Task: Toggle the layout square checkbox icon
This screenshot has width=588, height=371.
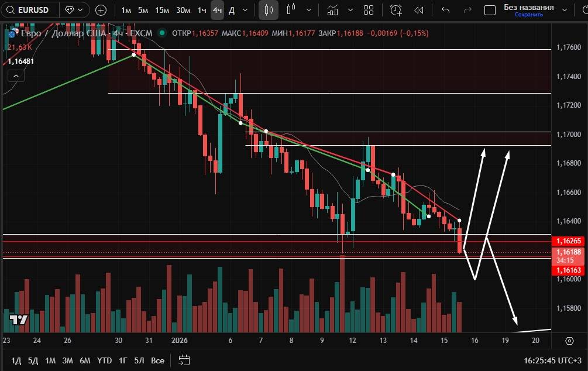Action: (490, 10)
